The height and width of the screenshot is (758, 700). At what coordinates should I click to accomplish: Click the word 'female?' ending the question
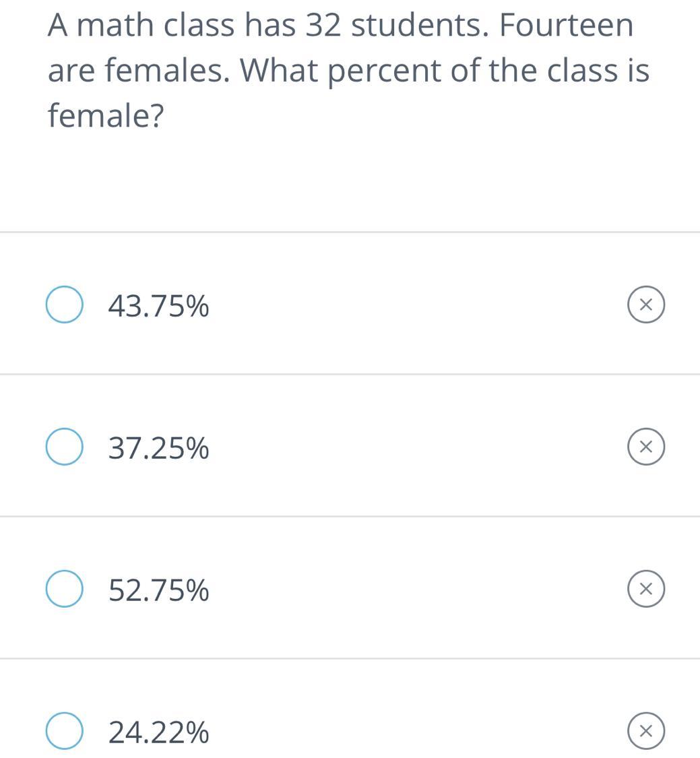(106, 116)
